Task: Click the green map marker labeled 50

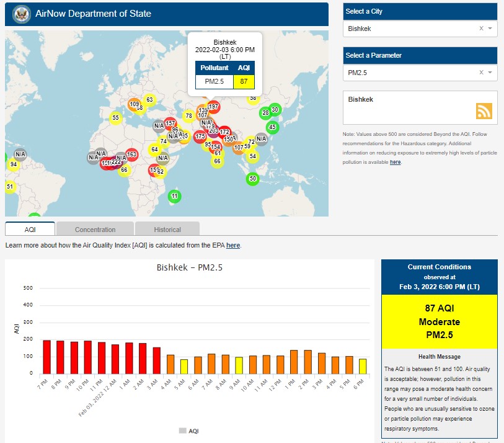Action: (x=252, y=179)
